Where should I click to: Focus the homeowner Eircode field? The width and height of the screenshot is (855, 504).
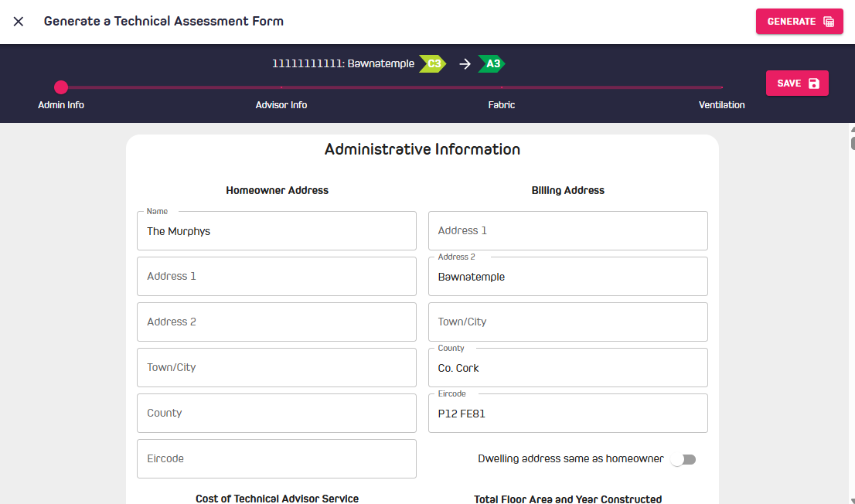pyautogui.click(x=277, y=458)
